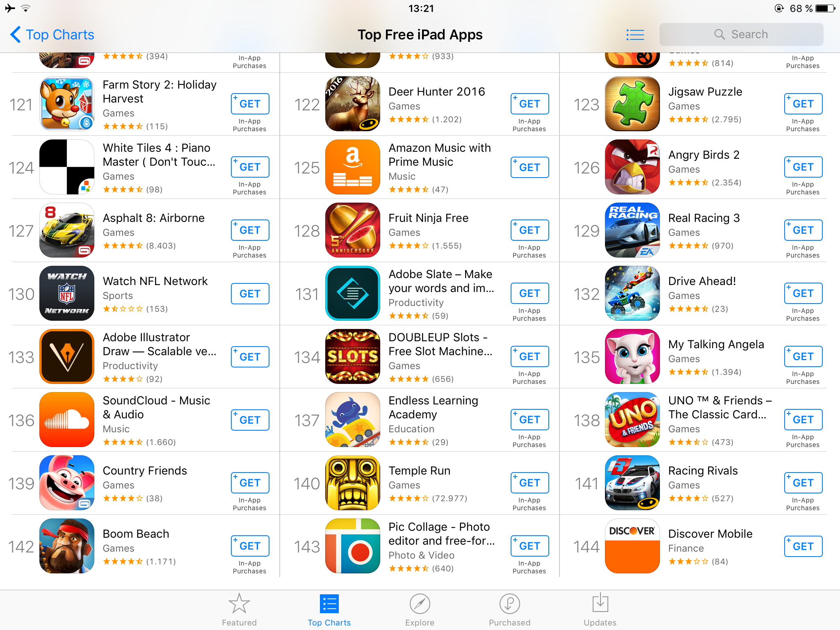Tap the Fruit Ninja Free icon
The height and width of the screenshot is (630, 840).
[x=352, y=230]
